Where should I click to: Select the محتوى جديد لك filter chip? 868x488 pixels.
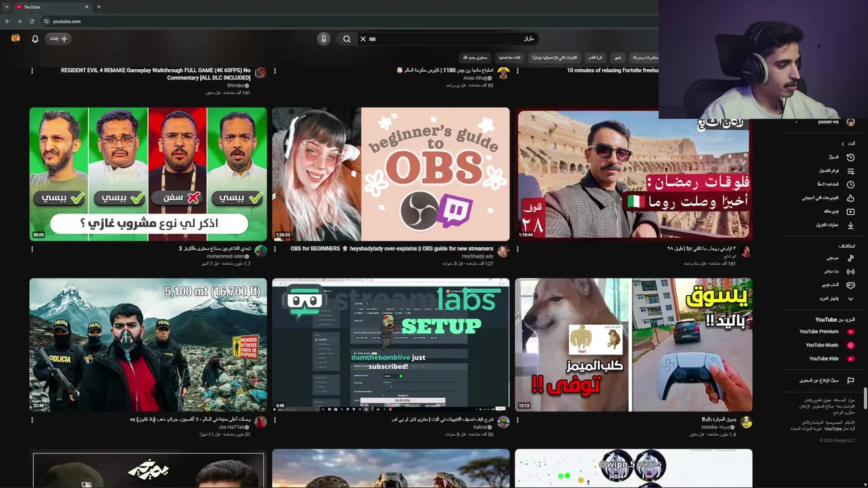point(475,58)
